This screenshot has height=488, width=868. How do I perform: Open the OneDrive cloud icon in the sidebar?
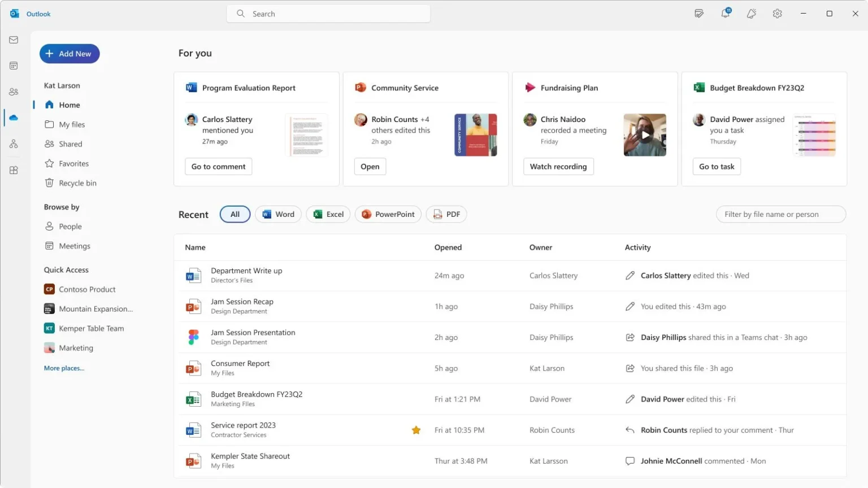(14, 117)
